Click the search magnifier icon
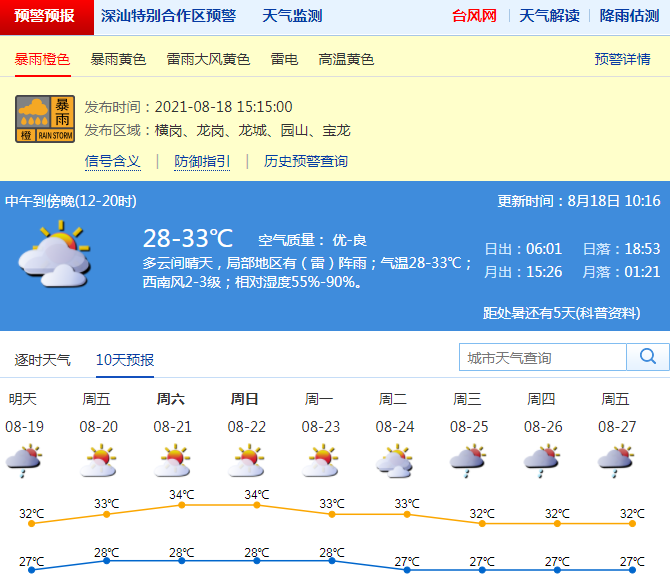The image size is (670, 582). pos(648,356)
